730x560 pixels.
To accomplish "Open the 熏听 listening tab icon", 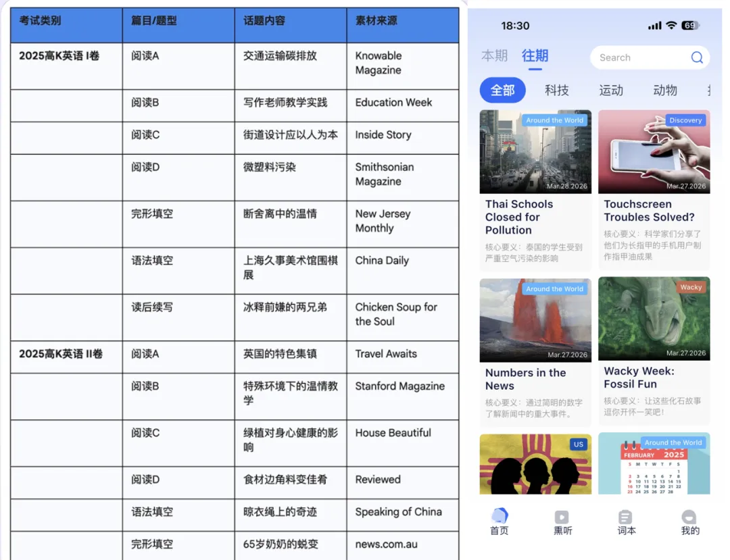I will point(562,517).
